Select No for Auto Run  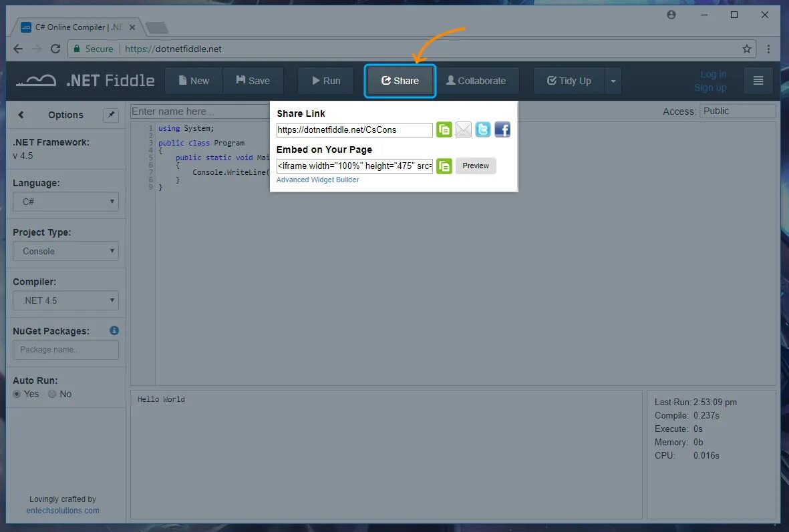click(52, 394)
